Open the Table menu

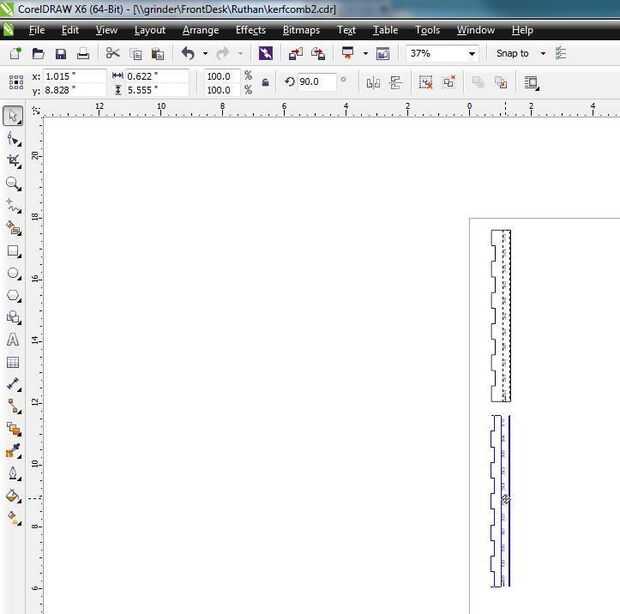click(386, 30)
